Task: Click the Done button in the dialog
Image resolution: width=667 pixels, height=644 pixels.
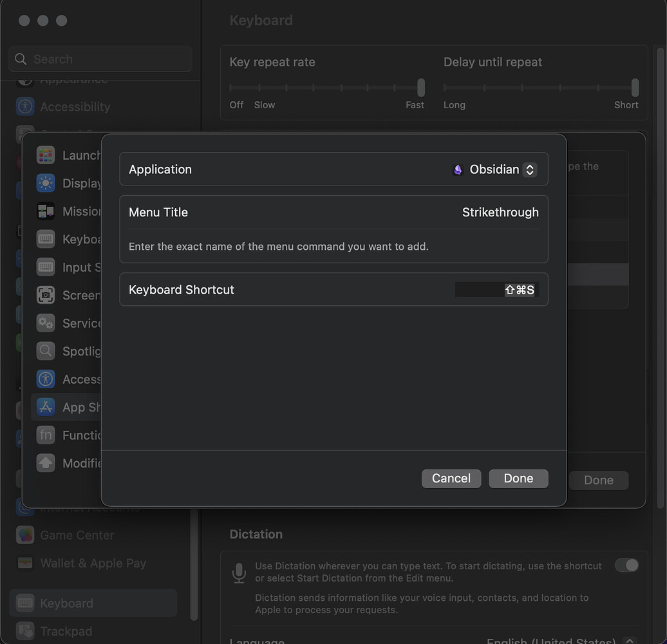Action: [x=518, y=478]
